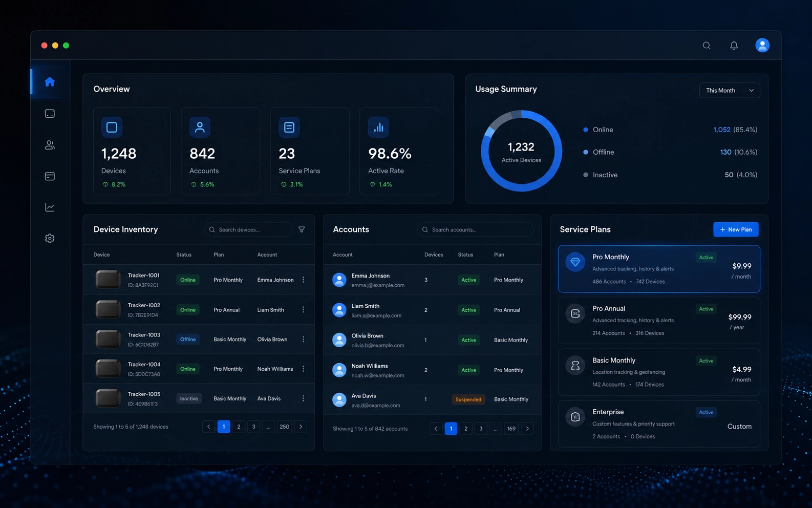Click Ava Davis's account avatar
This screenshot has height=508, width=812.
coord(339,400)
